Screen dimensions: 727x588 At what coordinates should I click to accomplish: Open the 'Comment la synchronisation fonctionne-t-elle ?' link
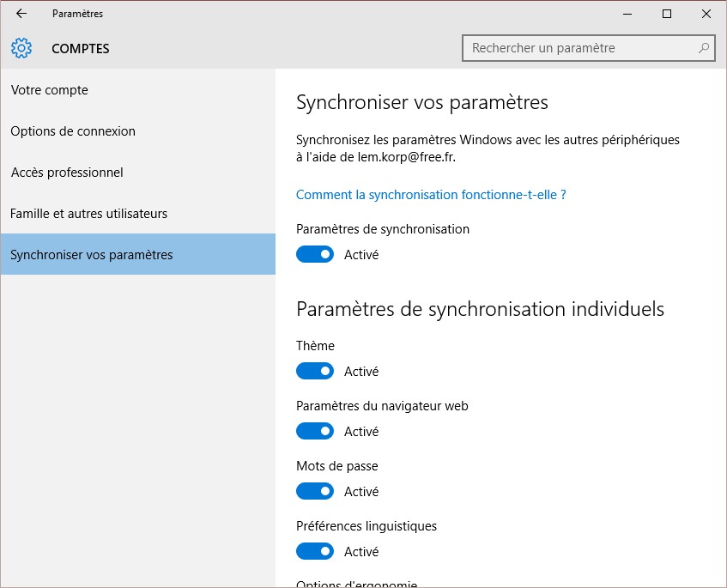[x=431, y=195]
